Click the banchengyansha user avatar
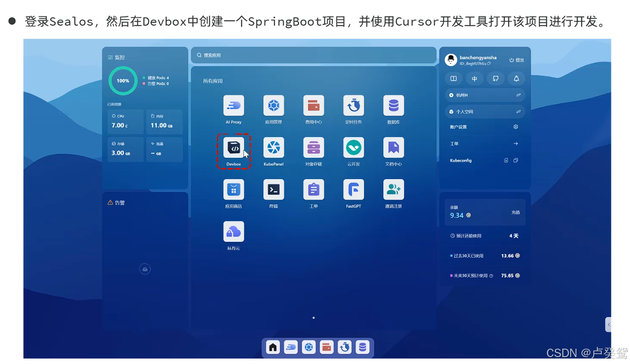 pos(451,60)
